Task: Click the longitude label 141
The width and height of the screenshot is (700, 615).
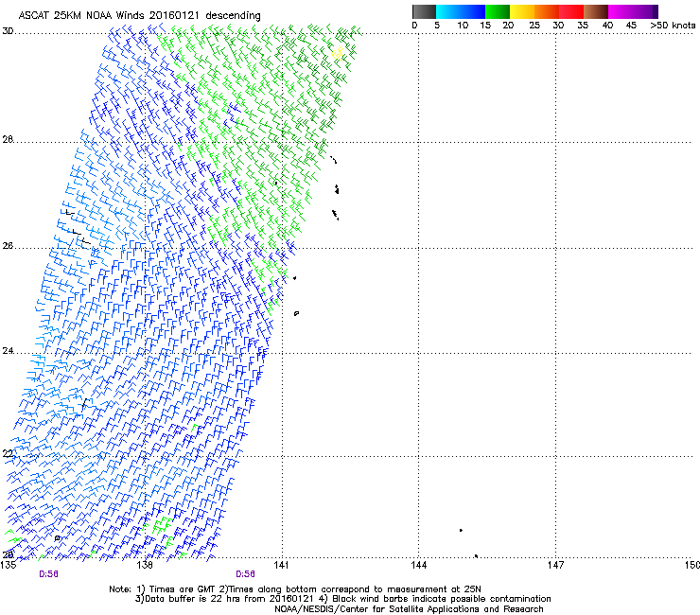Action: tap(281, 565)
